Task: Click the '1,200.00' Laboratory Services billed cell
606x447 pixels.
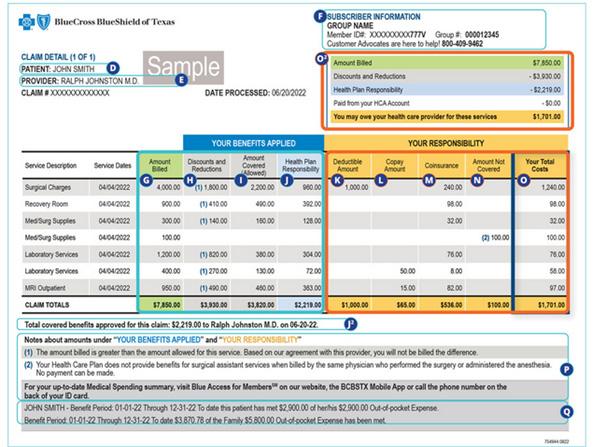Action: (x=169, y=254)
